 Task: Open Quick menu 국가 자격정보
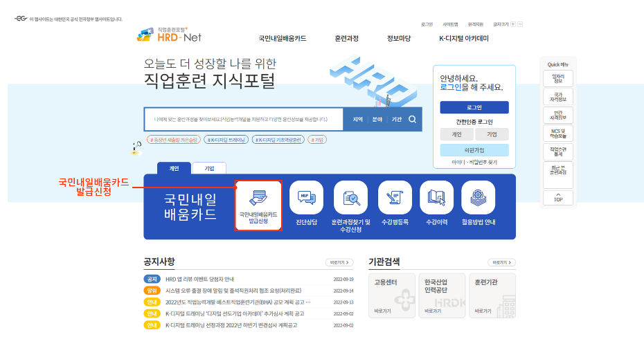point(557,97)
